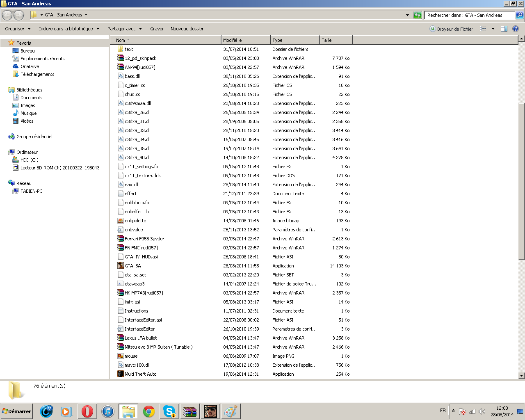The height and width of the screenshot is (420, 525).
Task: Open Téléchargements in the sidebar
Action: (37, 74)
